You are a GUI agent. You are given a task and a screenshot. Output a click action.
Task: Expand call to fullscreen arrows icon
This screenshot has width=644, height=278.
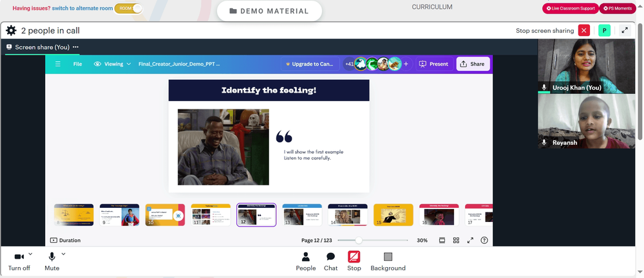click(x=625, y=30)
